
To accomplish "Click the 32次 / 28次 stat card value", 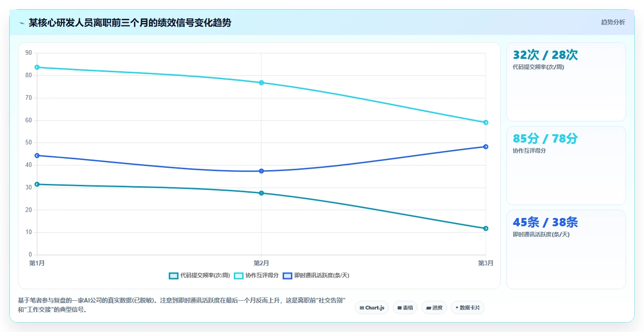I will [x=545, y=55].
